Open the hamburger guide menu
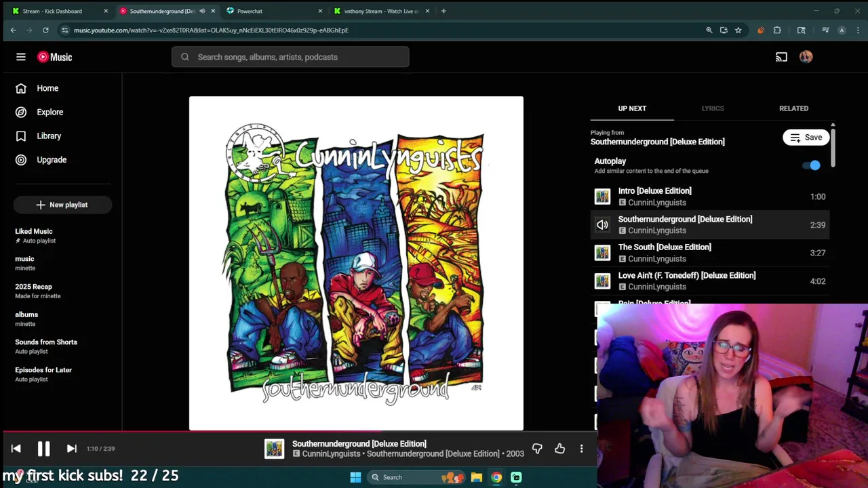This screenshot has height=488, width=868. tap(21, 57)
